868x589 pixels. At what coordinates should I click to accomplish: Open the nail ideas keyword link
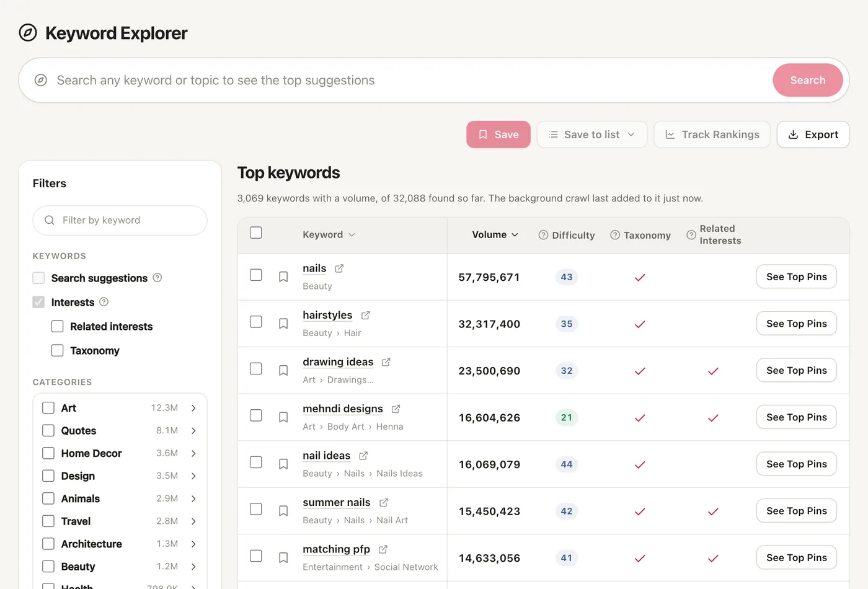327,456
